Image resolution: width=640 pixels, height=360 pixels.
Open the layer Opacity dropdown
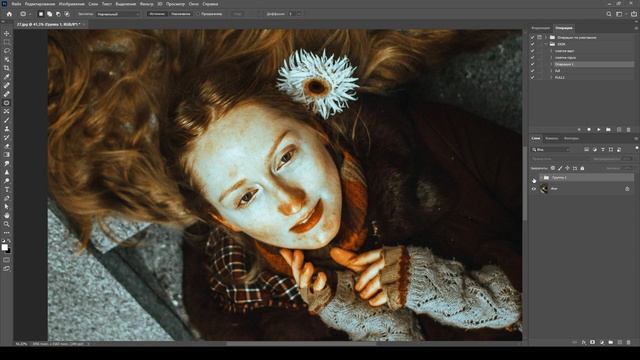[627, 159]
